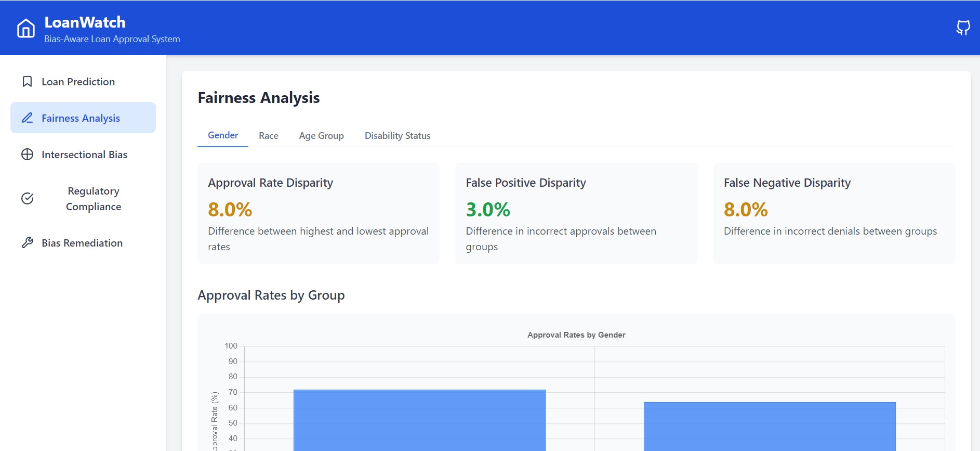Image resolution: width=980 pixels, height=451 pixels.
Task: Click the taller left bar in the chart
Action: 419,420
